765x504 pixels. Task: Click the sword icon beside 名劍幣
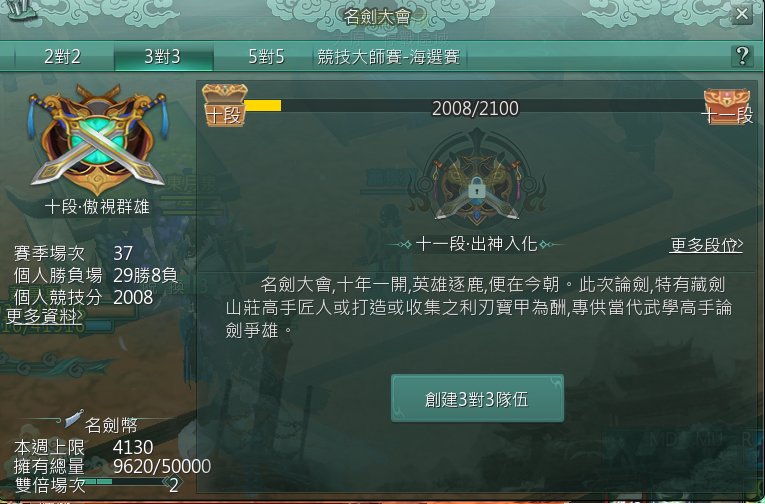(74, 419)
